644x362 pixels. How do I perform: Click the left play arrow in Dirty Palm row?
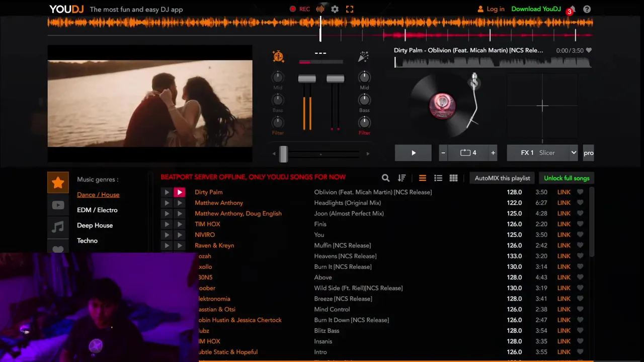(x=167, y=192)
